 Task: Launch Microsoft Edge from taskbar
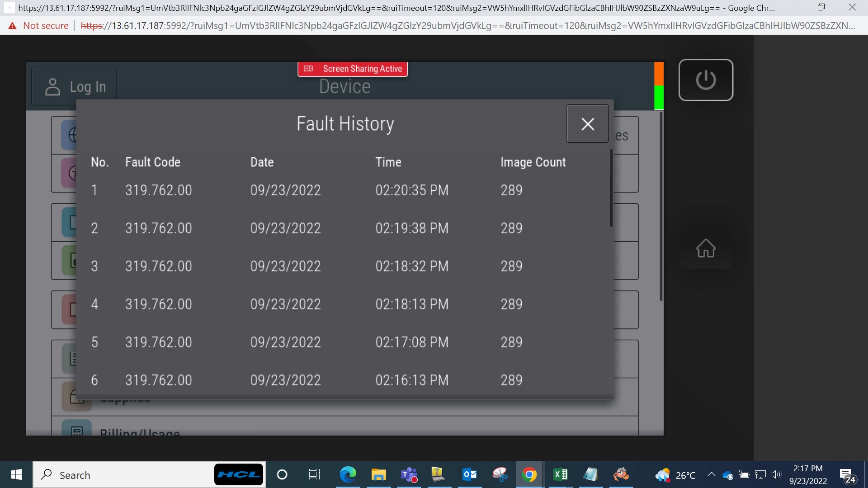click(348, 474)
